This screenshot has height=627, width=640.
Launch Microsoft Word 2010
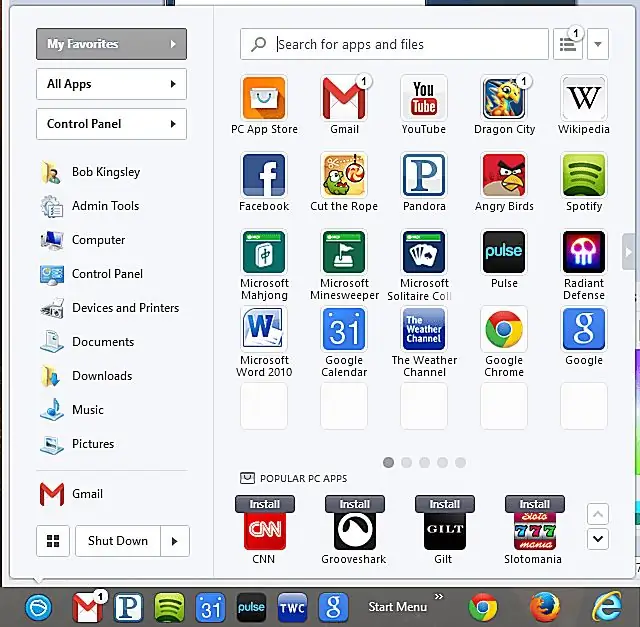pos(264,329)
